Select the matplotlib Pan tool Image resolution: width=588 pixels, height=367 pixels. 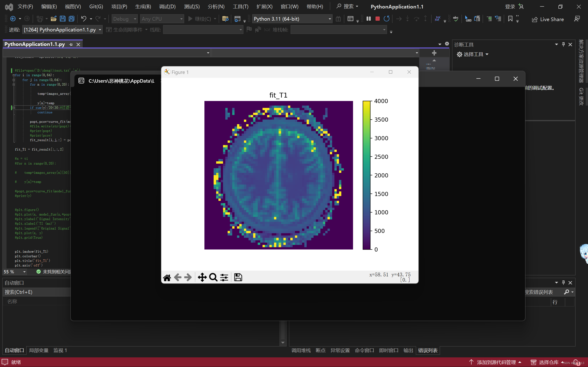pyautogui.click(x=202, y=277)
